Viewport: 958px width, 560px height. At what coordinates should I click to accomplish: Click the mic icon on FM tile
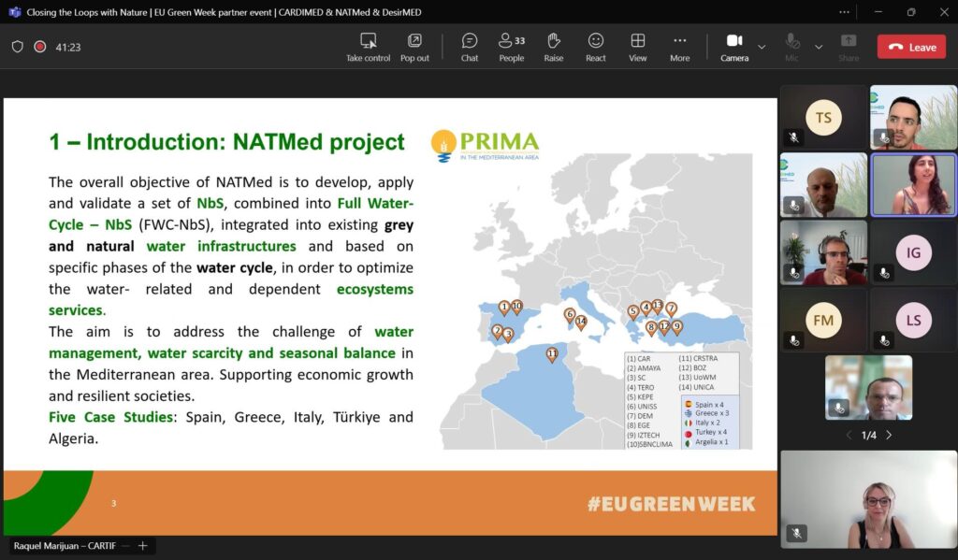(x=793, y=340)
